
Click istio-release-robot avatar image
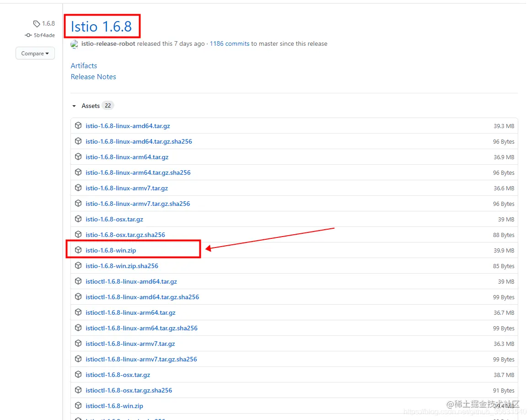[x=75, y=44]
